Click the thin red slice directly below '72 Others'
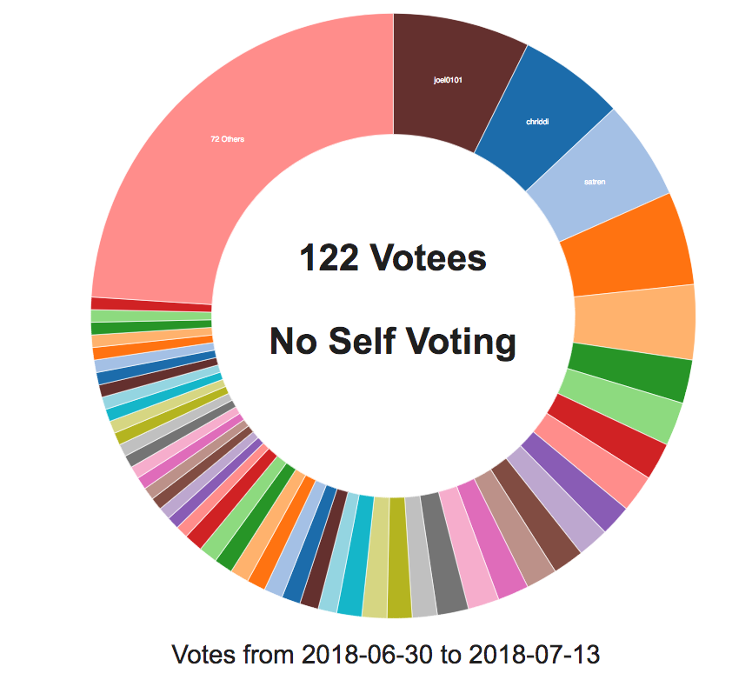The height and width of the screenshot is (700, 752). click(x=151, y=304)
